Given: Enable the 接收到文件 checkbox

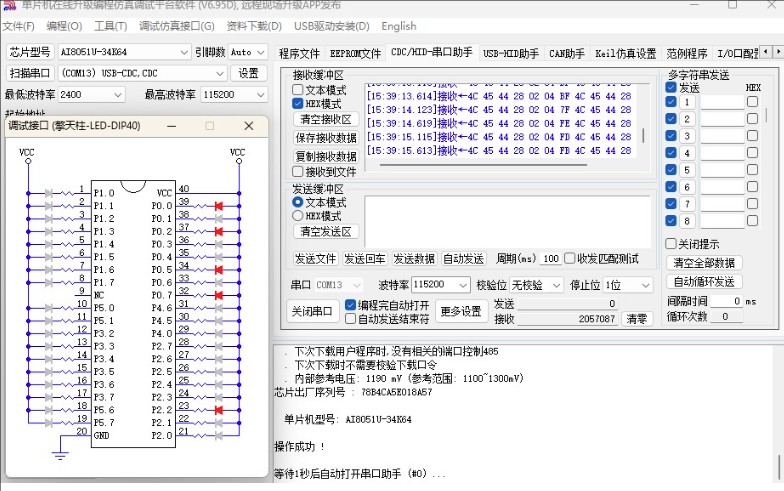Looking at the screenshot, I should [298, 172].
